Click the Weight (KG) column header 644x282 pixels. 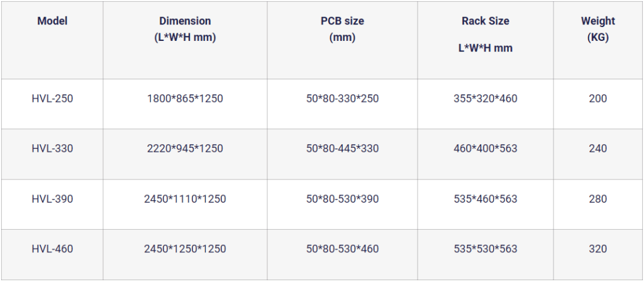597,29
